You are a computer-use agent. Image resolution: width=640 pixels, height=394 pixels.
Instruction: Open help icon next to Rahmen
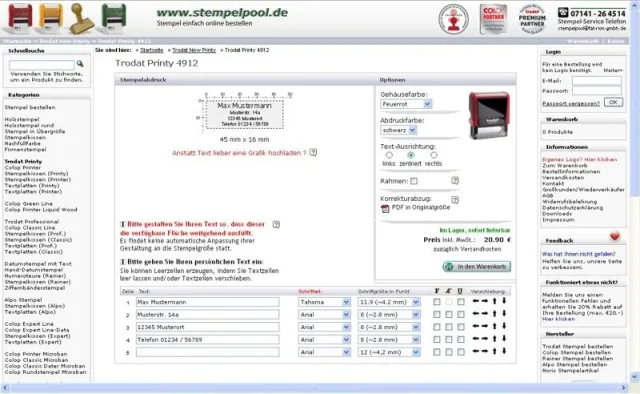click(455, 180)
